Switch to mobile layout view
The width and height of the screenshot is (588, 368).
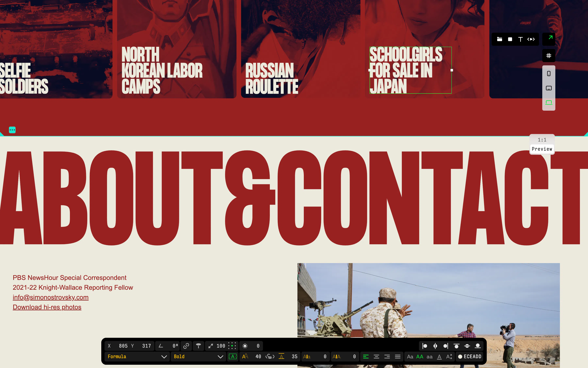click(x=549, y=74)
